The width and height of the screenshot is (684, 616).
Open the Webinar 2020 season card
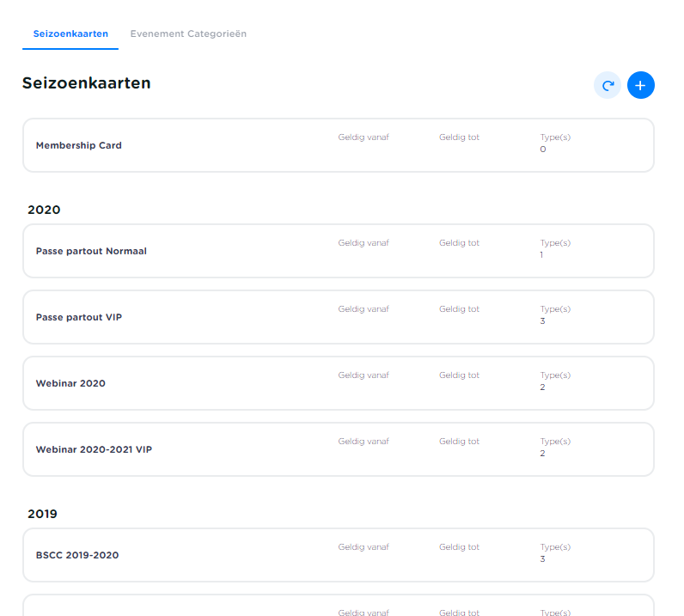70,383
